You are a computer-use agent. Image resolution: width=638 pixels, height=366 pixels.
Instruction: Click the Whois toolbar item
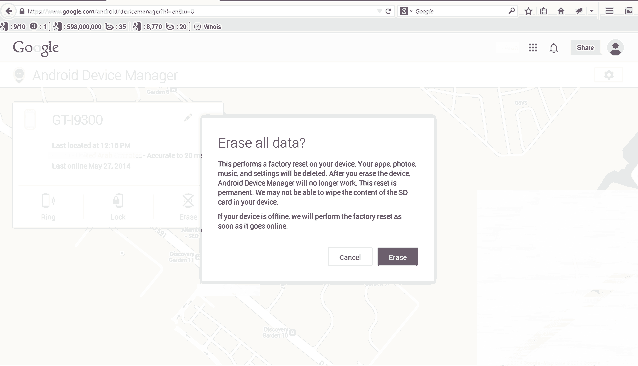pyautogui.click(x=208, y=27)
